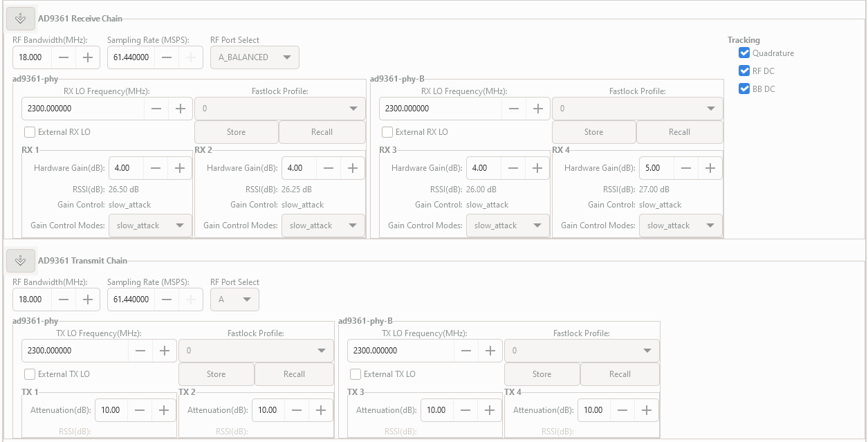Screen dimensions: 868x442
Task: Decrease ad9361-phy RX LO Frequency with minus
Action: (x=156, y=109)
